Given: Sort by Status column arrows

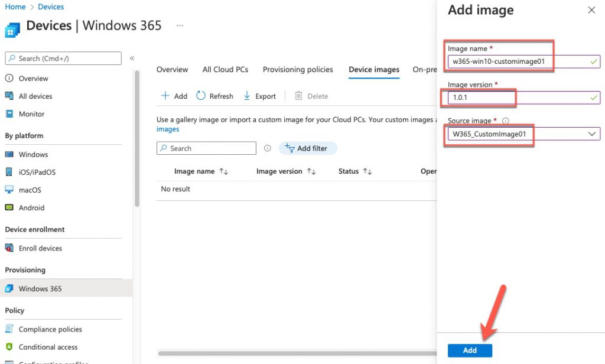Looking at the screenshot, I should click(367, 171).
